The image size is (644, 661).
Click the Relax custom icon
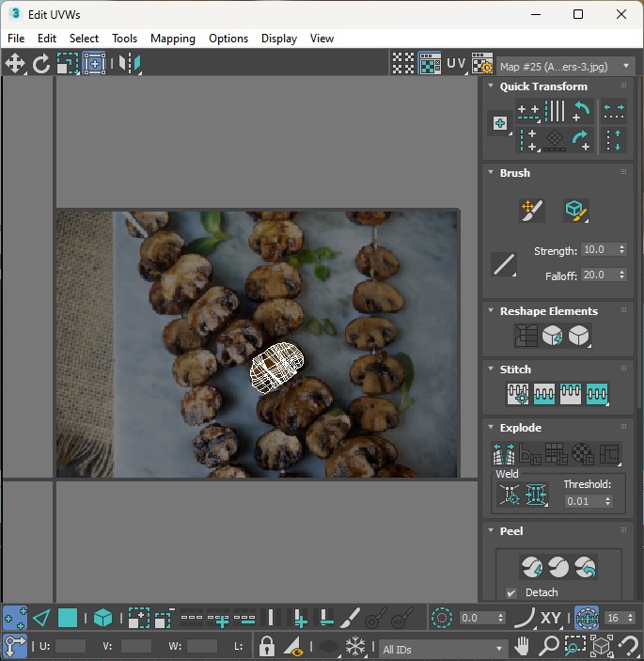(x=579, y=336)
